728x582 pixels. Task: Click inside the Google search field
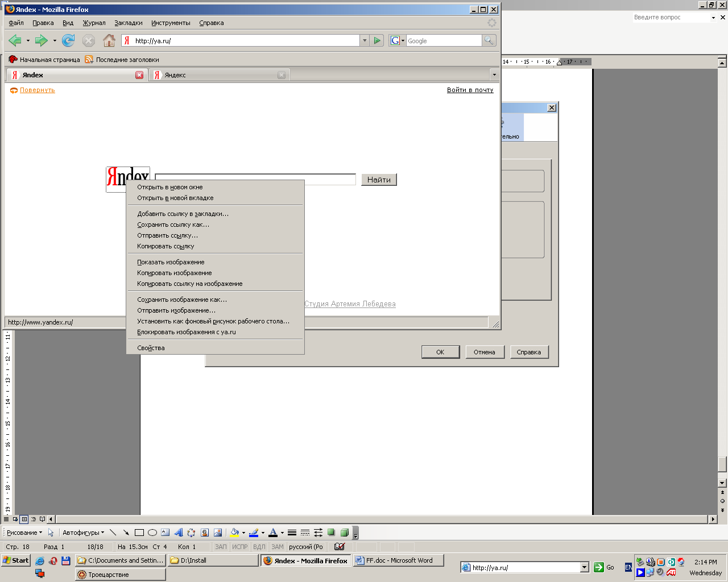point(444,40)
